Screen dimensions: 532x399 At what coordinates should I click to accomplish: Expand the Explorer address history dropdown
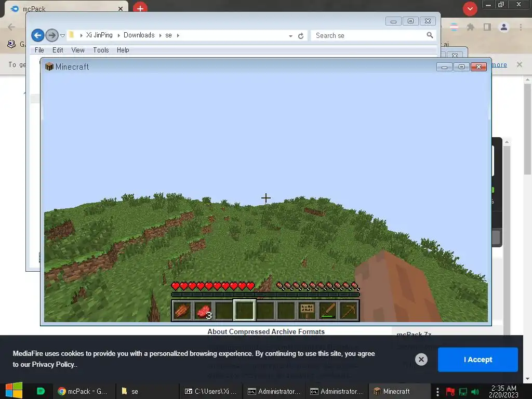tap(290, 36)
